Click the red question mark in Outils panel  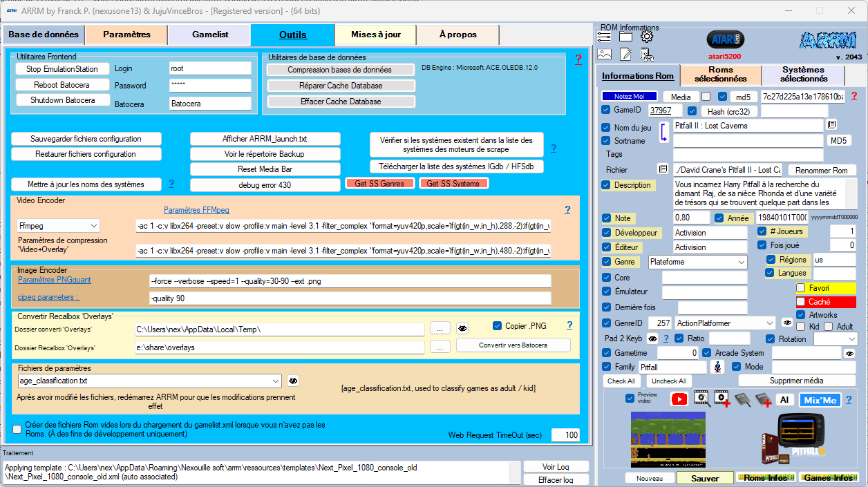578,59
